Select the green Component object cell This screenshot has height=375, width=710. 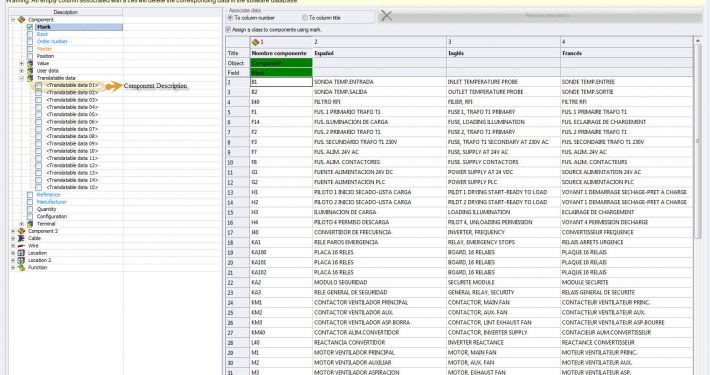click(281, 63)
